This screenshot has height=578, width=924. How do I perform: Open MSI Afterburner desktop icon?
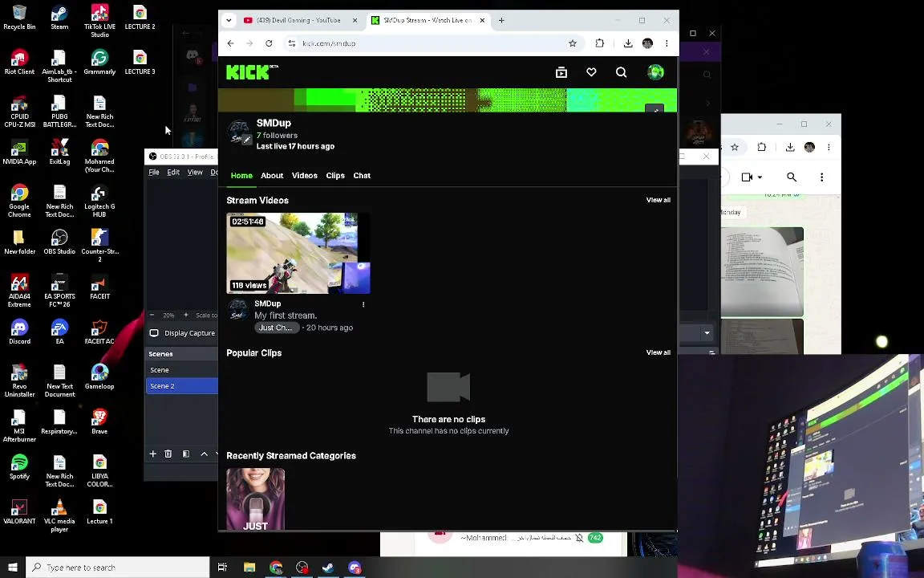(19, 425)
